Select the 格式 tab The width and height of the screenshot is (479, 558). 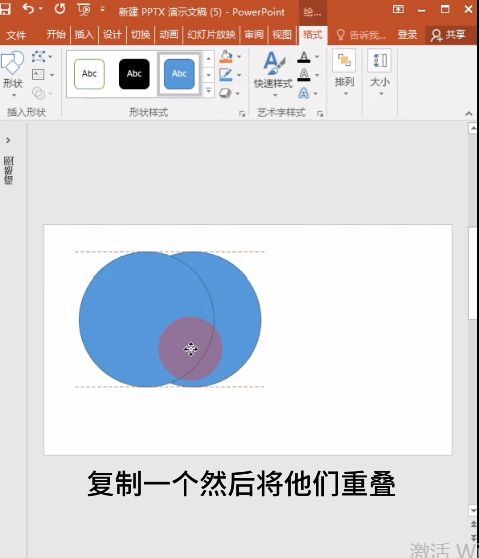pyautogui.click(x=312, y=35)
